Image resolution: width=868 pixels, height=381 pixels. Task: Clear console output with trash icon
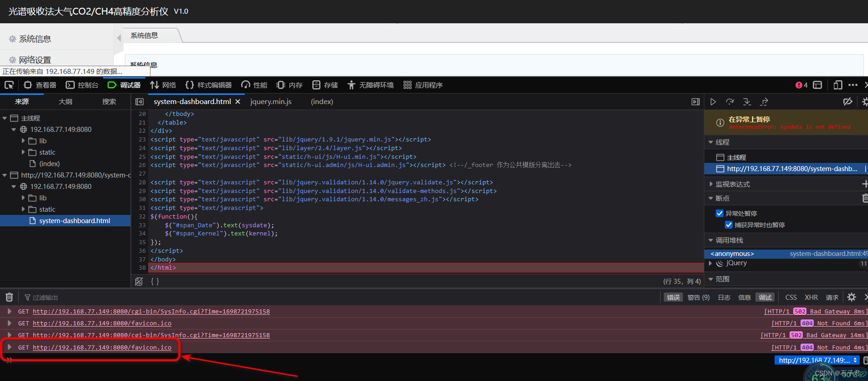coord(9,297)
